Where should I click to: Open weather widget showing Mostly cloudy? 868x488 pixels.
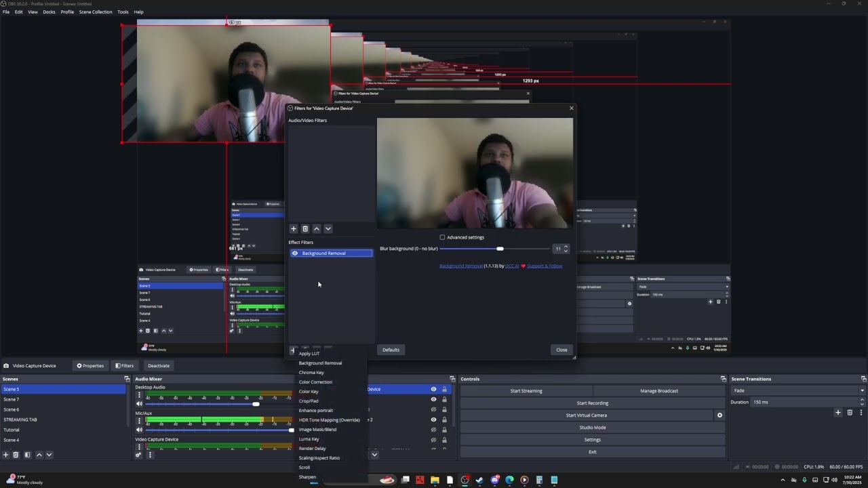[24, 479]
